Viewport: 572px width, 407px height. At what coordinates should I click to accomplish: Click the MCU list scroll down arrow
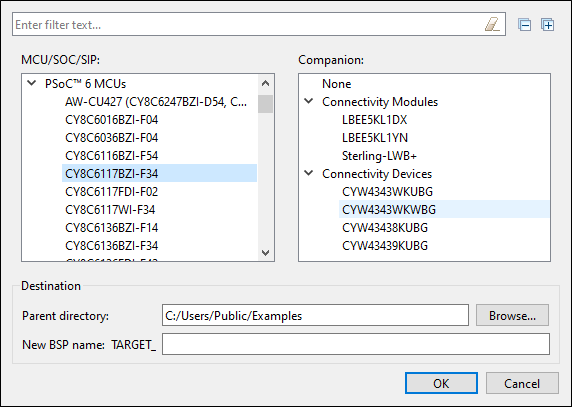coord(266,252)
